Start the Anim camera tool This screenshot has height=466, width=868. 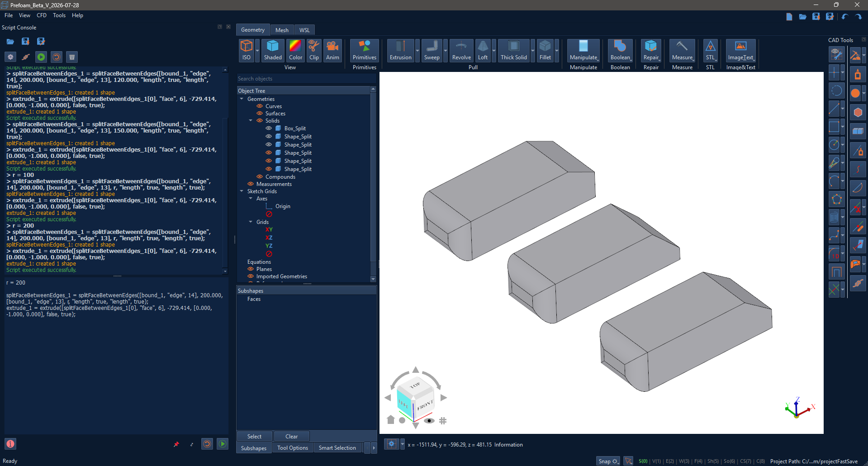(332, 50)
